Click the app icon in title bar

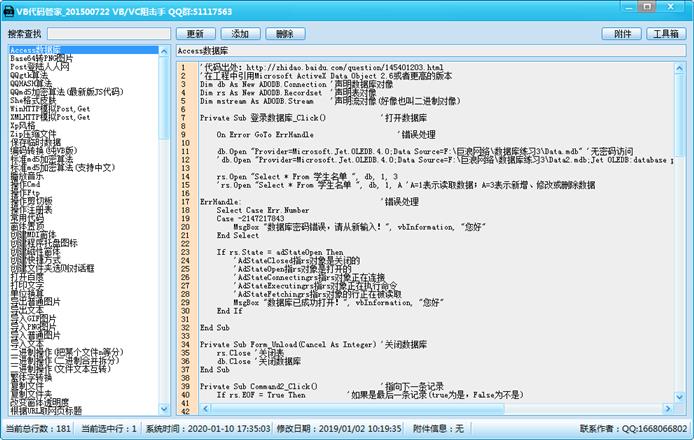pyautogui.click(x=9, y=11)
